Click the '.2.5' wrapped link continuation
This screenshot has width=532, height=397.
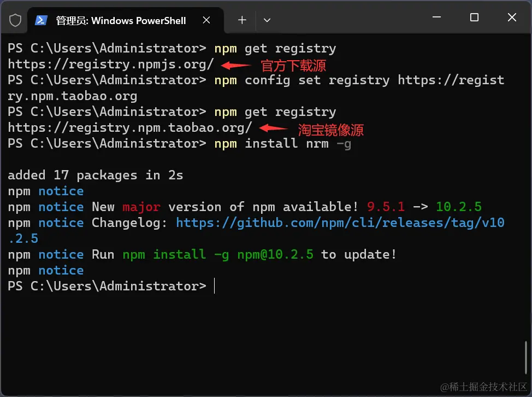click(23, 238)
